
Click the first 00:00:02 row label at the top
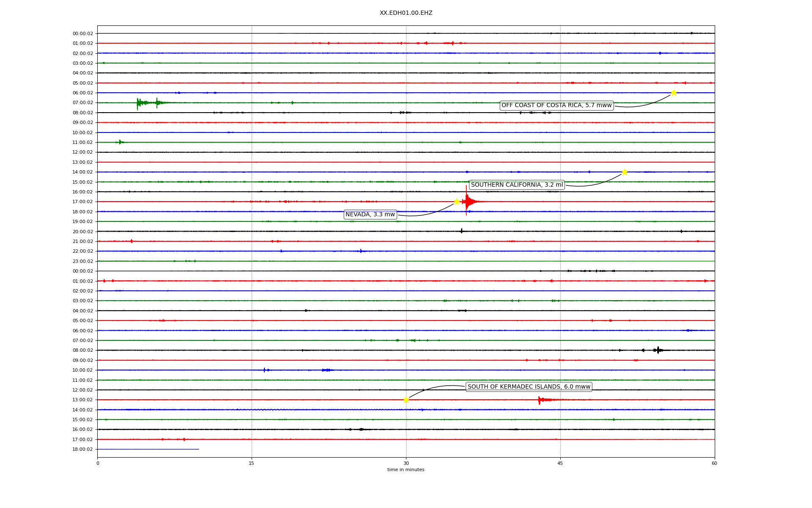(82, 33)
